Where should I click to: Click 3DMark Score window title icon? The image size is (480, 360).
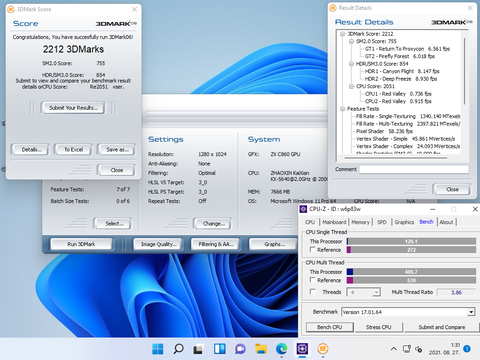11,9
